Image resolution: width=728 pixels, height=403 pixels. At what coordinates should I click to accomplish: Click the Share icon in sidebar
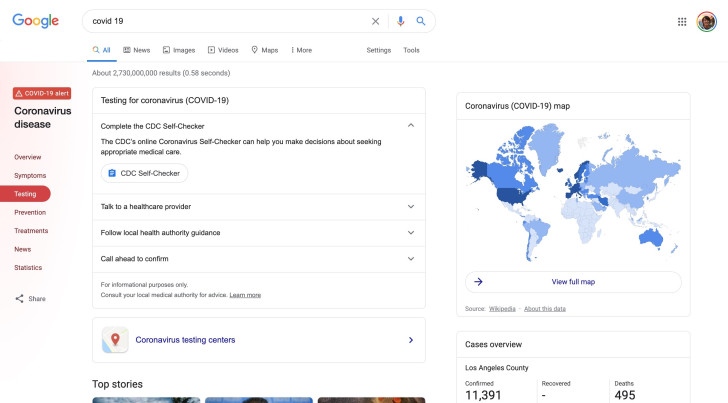coord(20,299)
